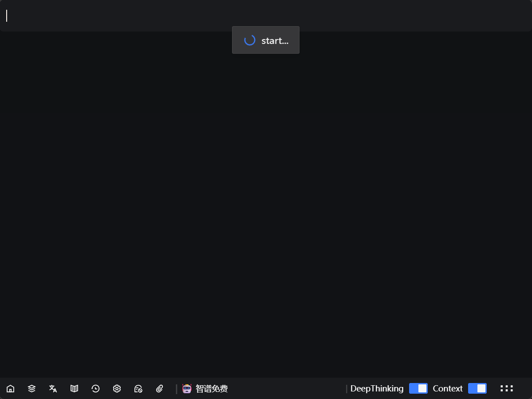This screenshot has height=399, width=532.
Task: Open settings with the gear icon
Action: pos(117,389)
